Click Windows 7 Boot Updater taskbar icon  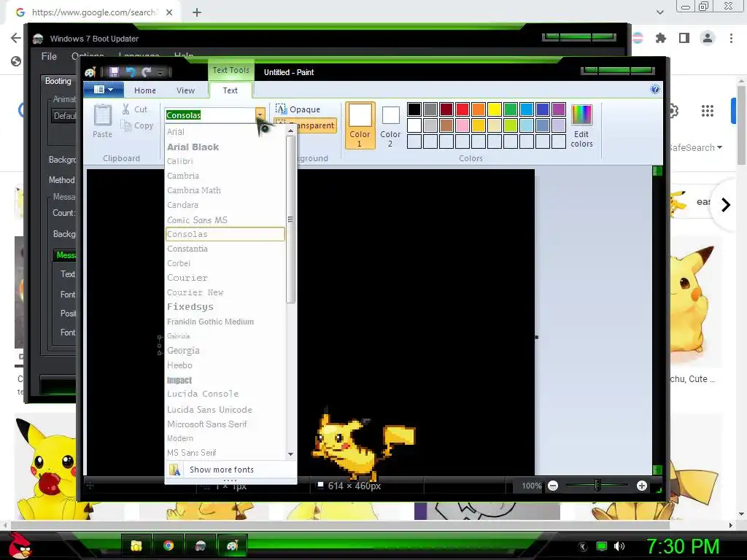point(200,545)
